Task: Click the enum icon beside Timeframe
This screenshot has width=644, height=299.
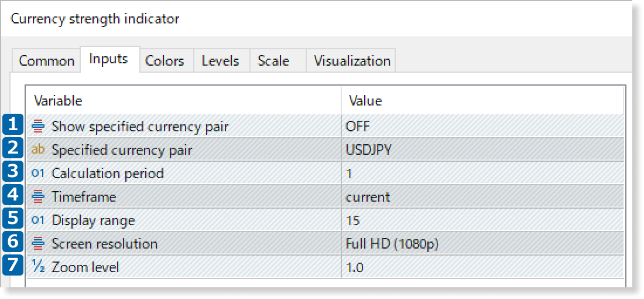Action: pos(38,197)
